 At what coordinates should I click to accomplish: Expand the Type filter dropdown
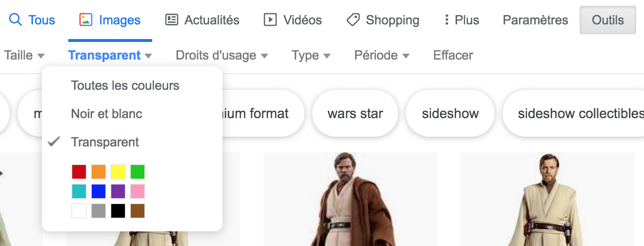point(311,55)
